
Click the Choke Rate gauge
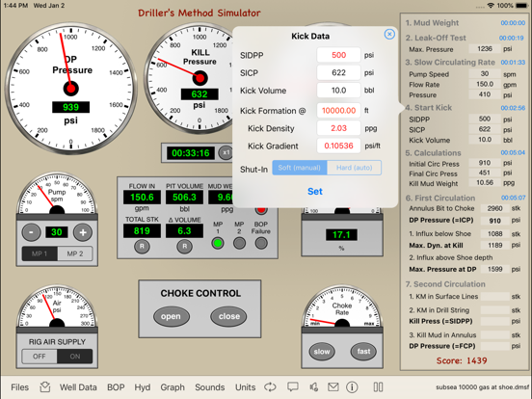pyautogui.click(x=342, y=306)
